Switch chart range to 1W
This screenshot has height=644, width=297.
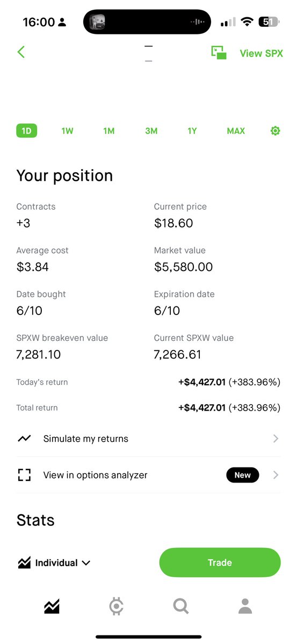click(67, 131)
